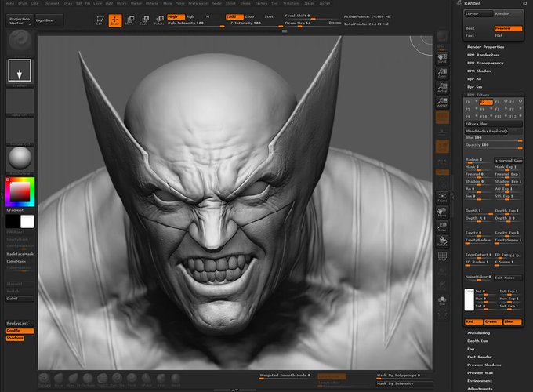Screen dimensions: 533x392
Task: Select the second brush in bottom shelf
Action: click(x=59, y=379)
